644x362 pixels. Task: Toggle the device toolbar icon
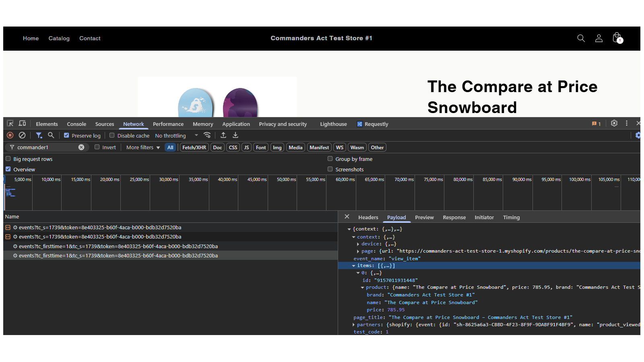pos(23,123)
